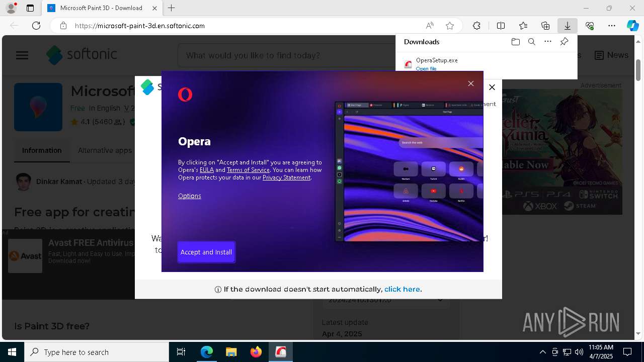Open Edge Settings and more menu

click(x=612, y=26)
